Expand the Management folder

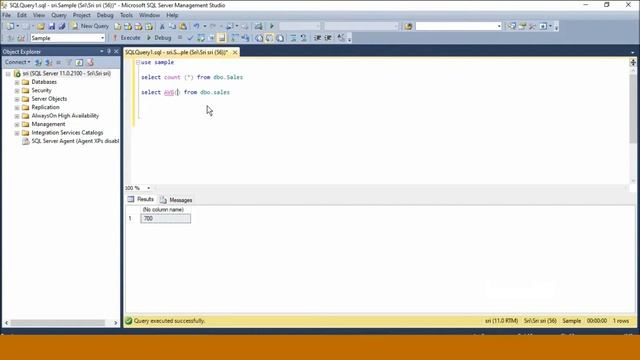click(17, 124)
